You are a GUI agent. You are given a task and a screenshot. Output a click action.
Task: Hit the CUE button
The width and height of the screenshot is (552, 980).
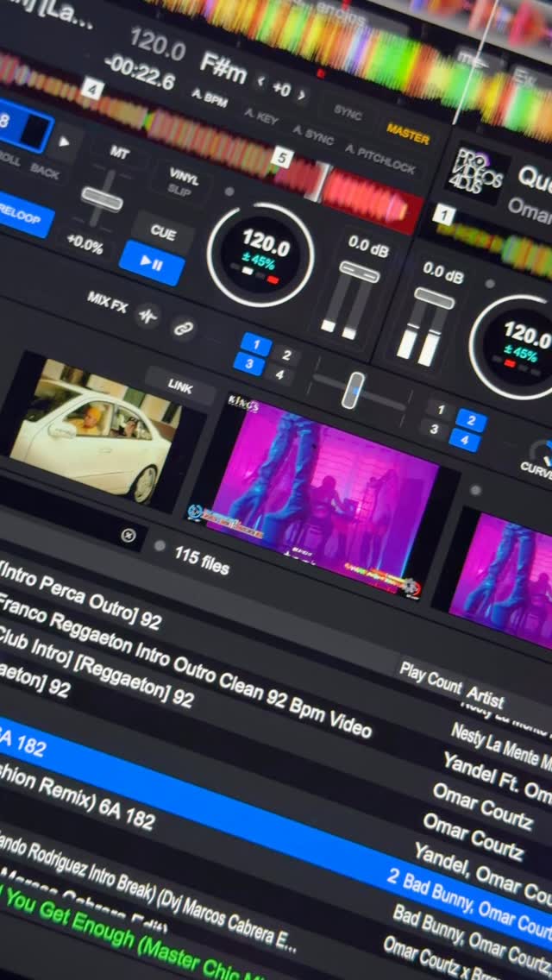163,233
